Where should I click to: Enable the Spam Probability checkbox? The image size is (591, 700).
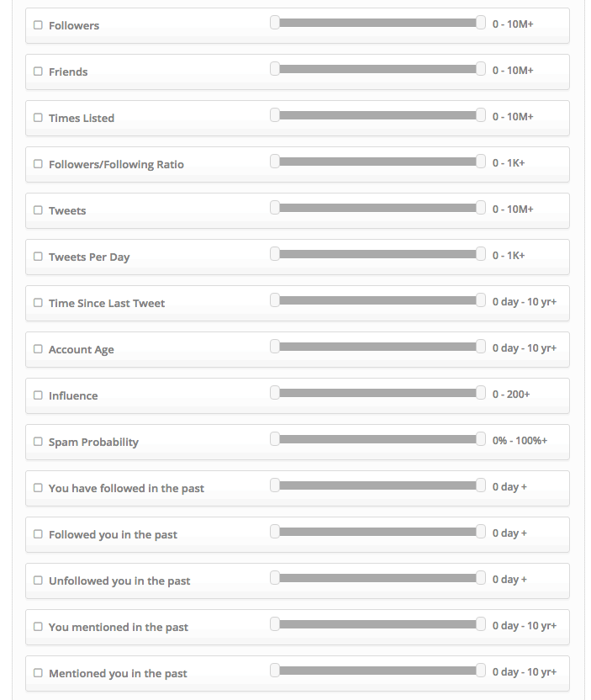(39, 442)
